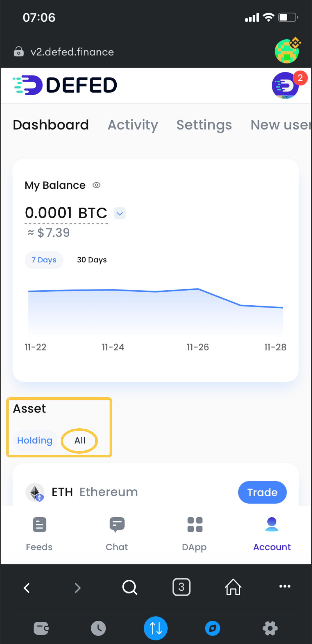Open the tab count switcher showing 3
This screenshot has height=644, width=312.
pyautogui.click(x=181, y=587)
